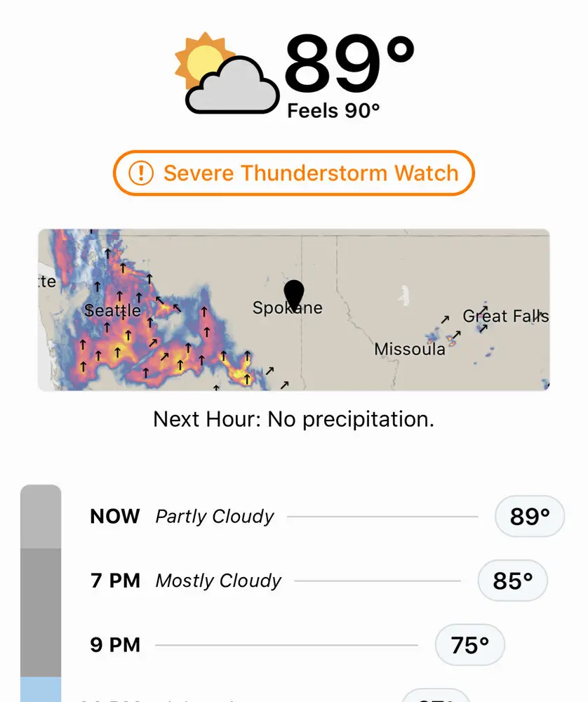Tap the Feels 90° label
Viewport: 588px width, 702px height.
[333, 111]
